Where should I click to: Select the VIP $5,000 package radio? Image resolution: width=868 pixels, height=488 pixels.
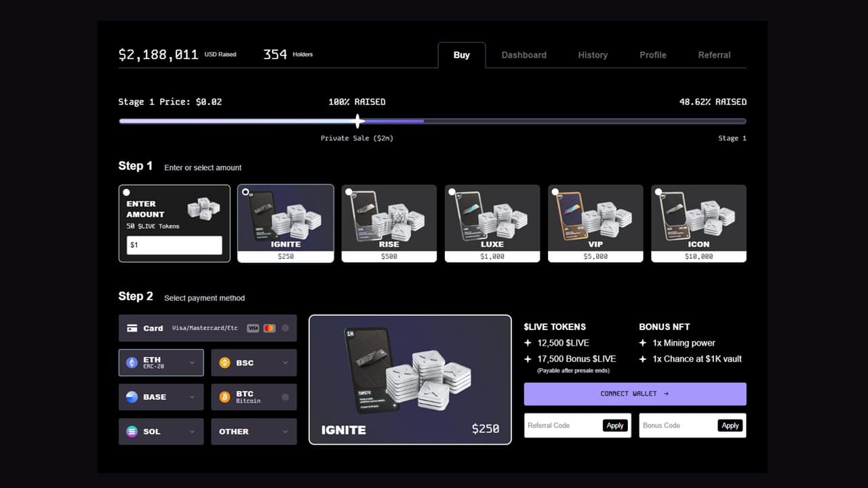pyautogui.click(x=555, y=192)
